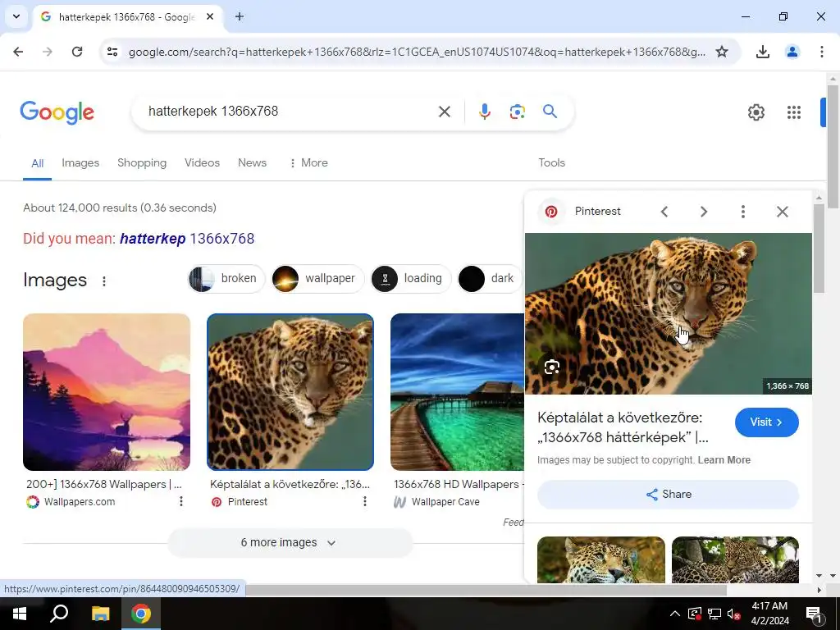Switch to the Shopping tab
The image size is (840, 630).
tap(142, 163)
